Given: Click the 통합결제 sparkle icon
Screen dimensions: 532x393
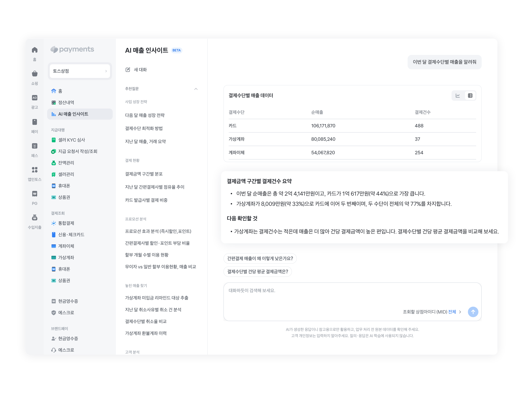Looking at the screenshot, I should [x=54, y=223].
